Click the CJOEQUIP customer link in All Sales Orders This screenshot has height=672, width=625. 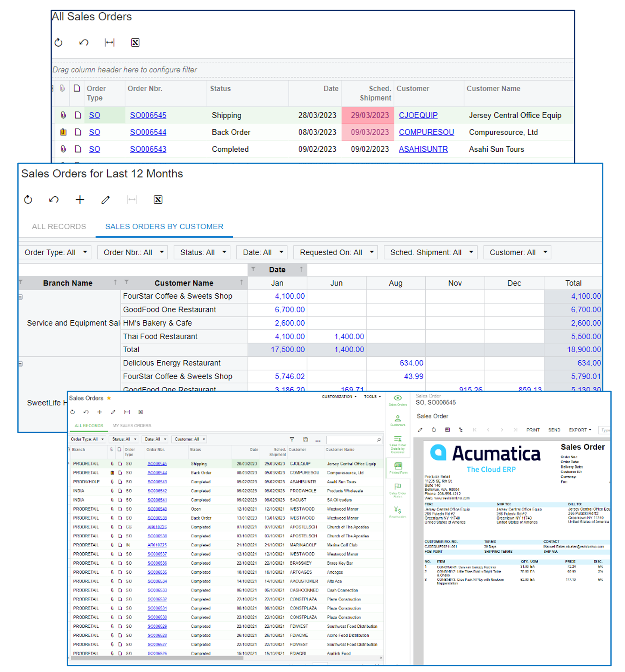418,115
